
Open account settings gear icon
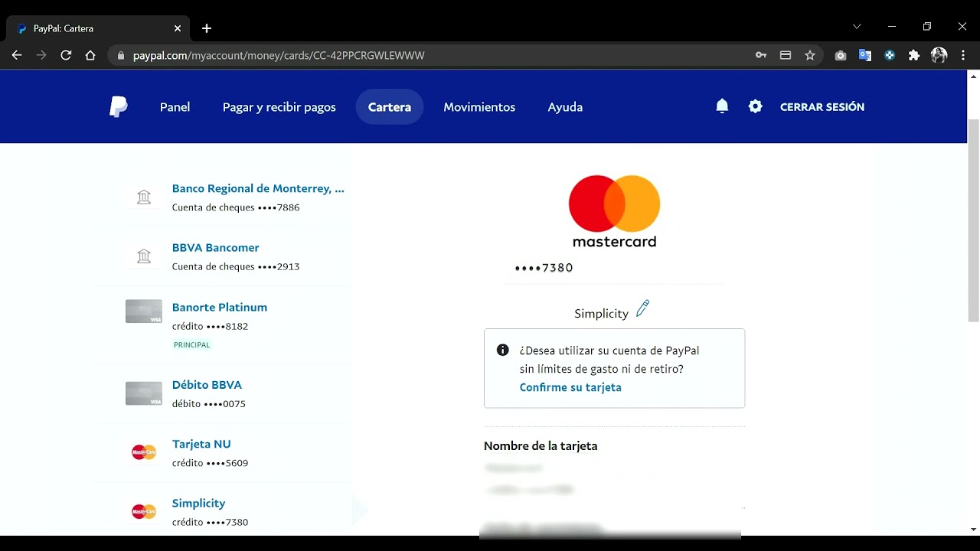pos(756,106)
